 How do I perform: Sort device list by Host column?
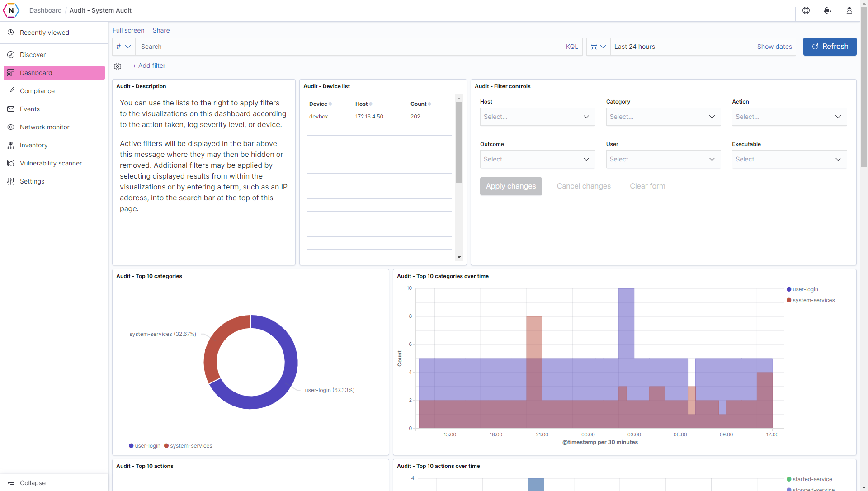pos(363,104)
